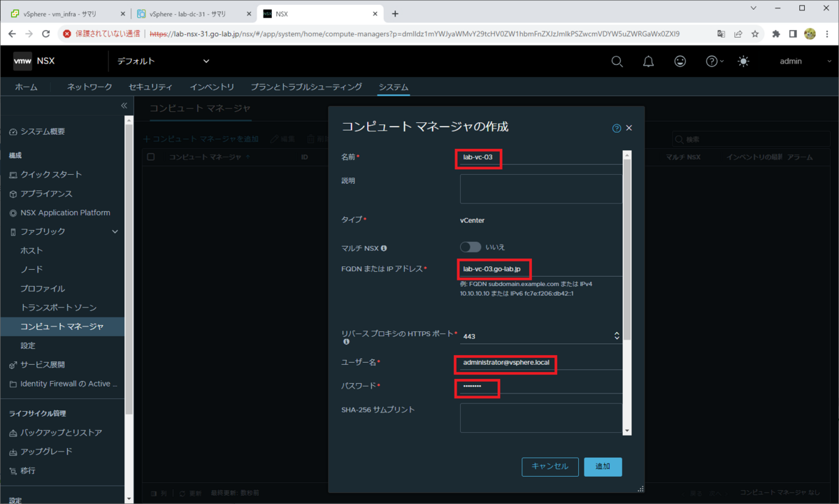Image resolution: width=839 pixels, height=504 pixels.
Task: Click the SHA-256 サムプリント text area
Action: 540,417
